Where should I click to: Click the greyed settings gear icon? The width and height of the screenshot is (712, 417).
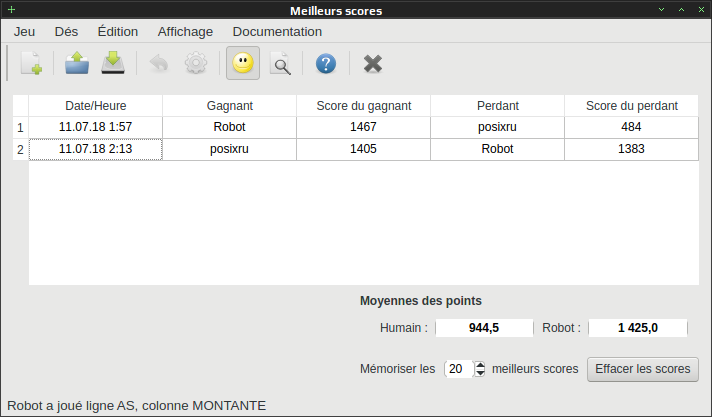(x=196, y=63)
